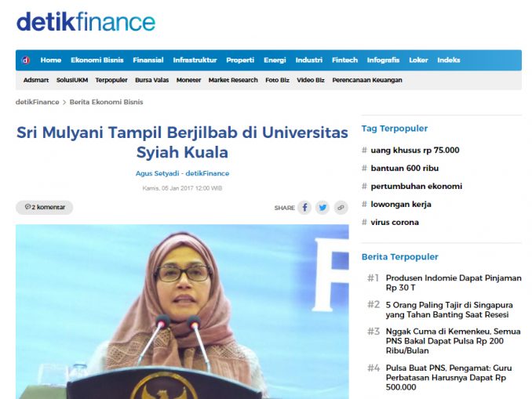Open Fintech section

(344, 60)
